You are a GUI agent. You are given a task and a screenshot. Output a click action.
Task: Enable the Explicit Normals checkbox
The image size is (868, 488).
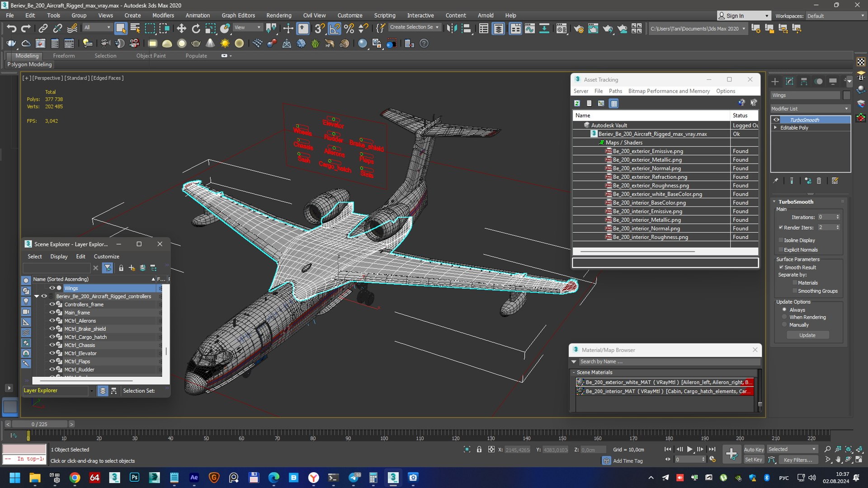tap(781, 249)
